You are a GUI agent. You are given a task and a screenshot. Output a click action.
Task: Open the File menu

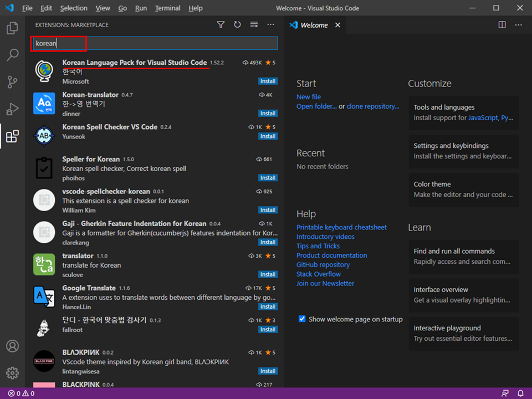[27, 8]
